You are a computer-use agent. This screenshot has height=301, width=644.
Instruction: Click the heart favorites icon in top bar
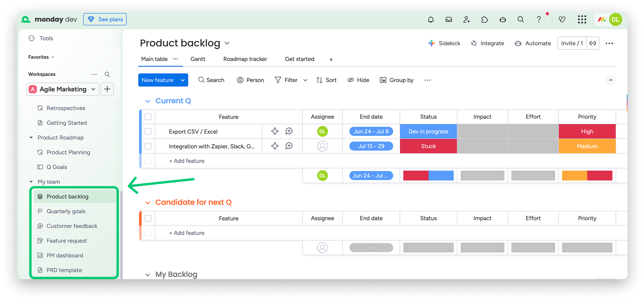[562, 19]
